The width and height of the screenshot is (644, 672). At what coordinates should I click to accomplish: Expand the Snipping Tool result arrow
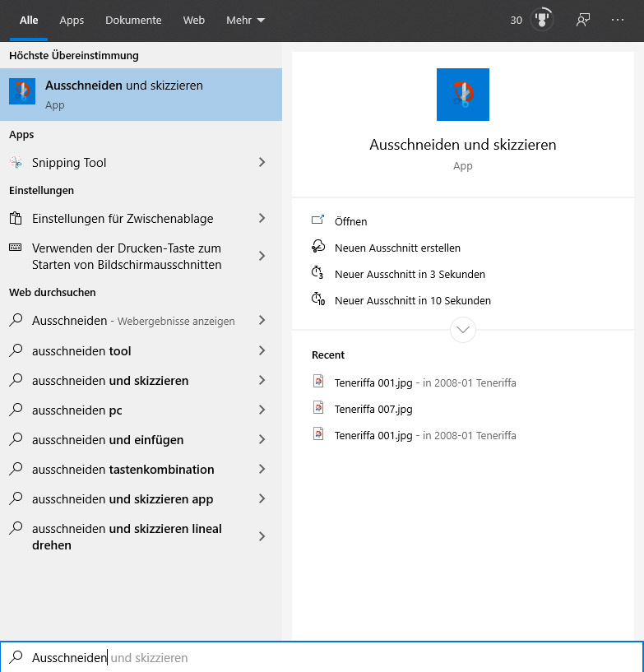click(x=262, y=163)
